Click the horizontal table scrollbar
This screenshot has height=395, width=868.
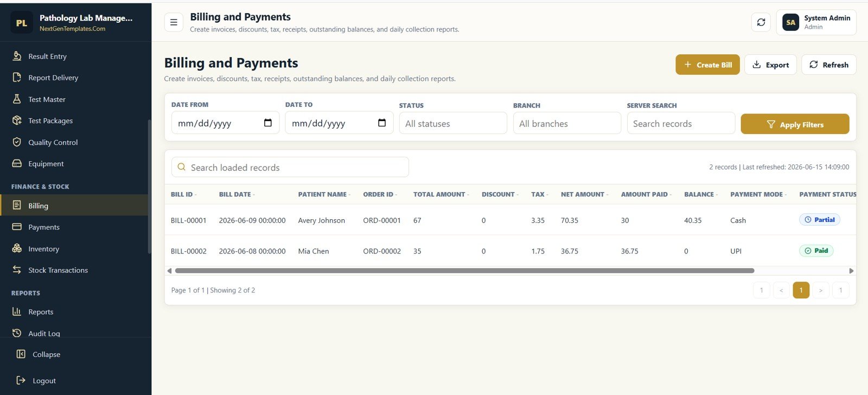click(464, 270)
